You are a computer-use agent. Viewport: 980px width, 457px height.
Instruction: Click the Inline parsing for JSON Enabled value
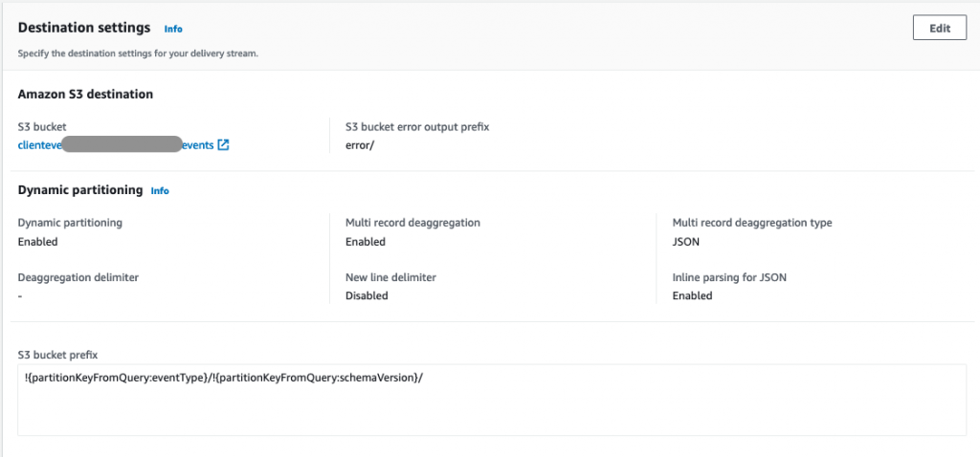(693, 295)
